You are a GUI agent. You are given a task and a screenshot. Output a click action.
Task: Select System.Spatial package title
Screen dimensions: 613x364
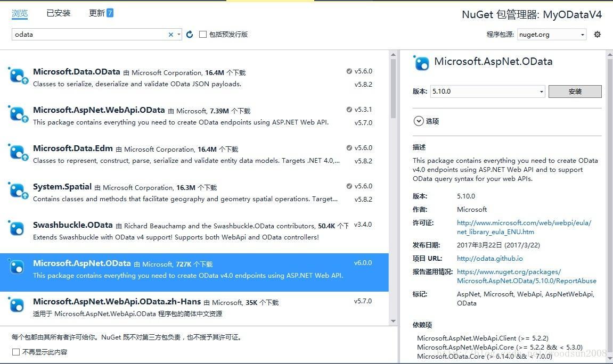(x=62, y=187)
